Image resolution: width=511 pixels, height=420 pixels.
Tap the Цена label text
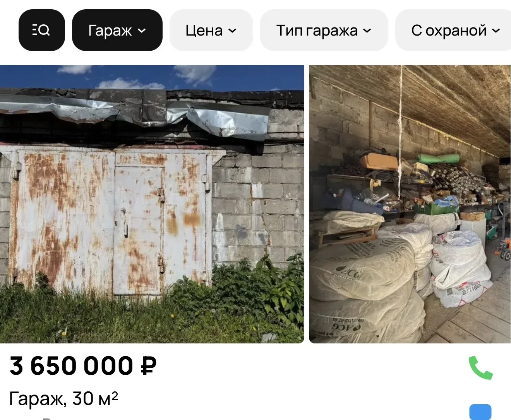point(204,31)
